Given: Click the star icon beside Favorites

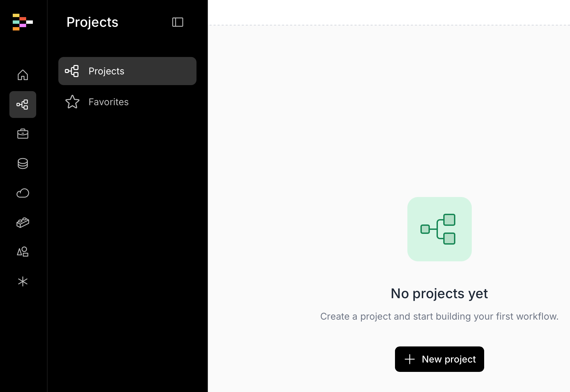Looking at the screenshot, I should [x=72, y=102].
